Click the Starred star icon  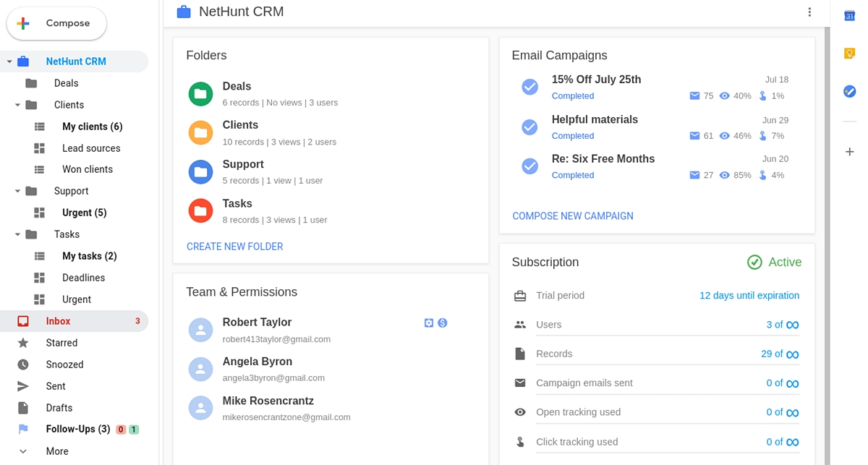(23, 343)
